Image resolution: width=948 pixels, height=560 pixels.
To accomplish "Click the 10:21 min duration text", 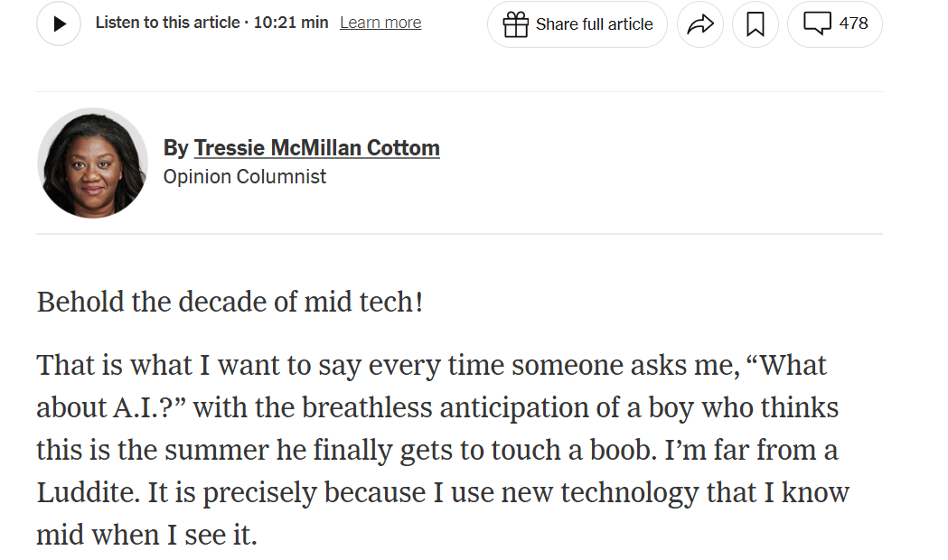I will (x=291, y=23).
